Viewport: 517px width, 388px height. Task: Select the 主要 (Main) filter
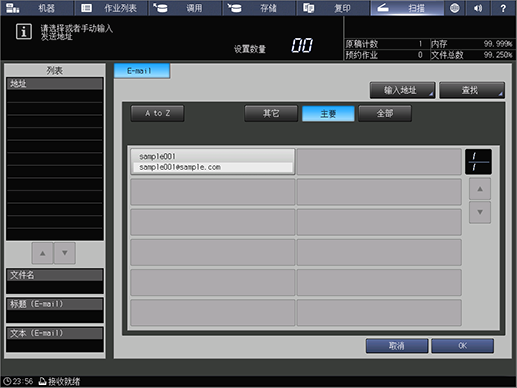tap(328, 114)
